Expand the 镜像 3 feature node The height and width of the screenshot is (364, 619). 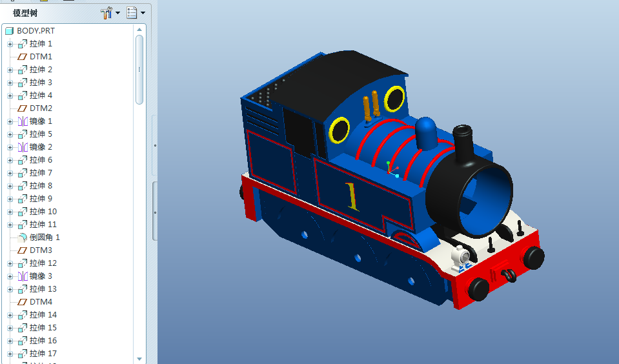pos(10,276)
